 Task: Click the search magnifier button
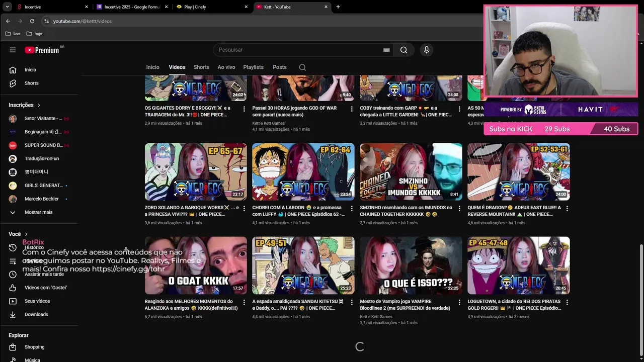404,50
